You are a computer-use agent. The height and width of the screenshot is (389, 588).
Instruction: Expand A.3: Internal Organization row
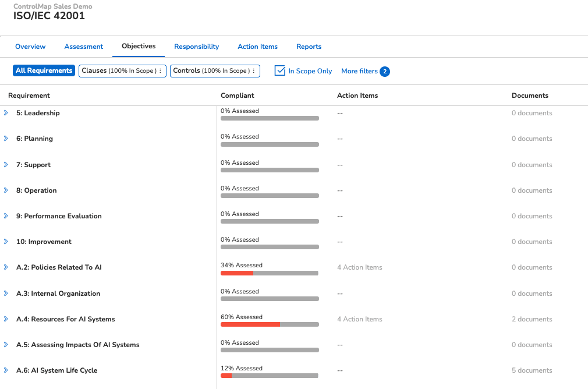[6, 293]
